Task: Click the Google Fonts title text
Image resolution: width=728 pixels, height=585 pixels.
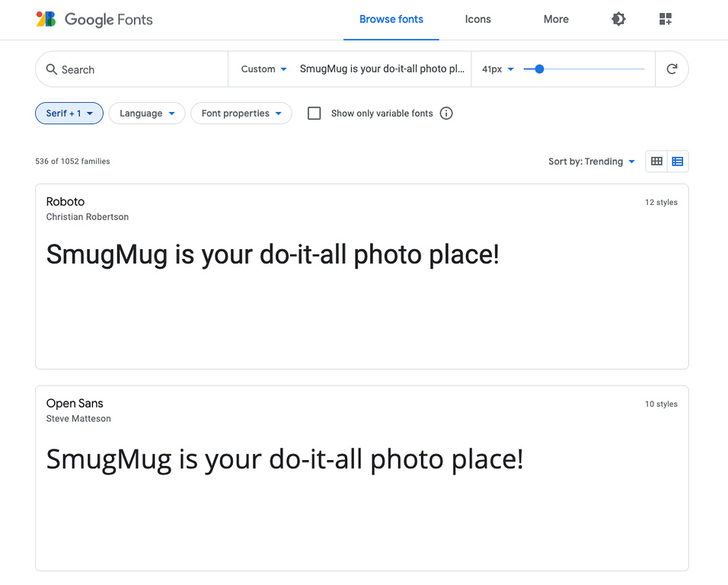Action: point(109,20)
